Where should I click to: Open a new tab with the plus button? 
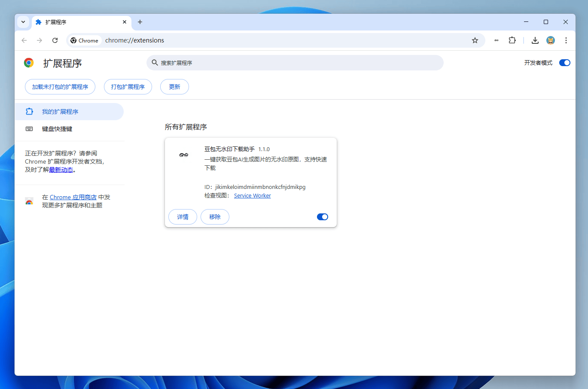tap(140, 22)
